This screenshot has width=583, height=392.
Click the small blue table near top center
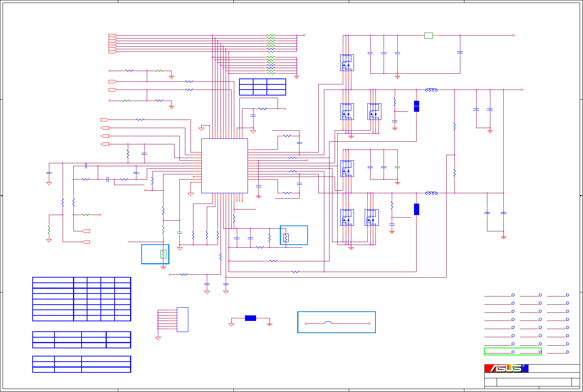click(x=262, y=87)
